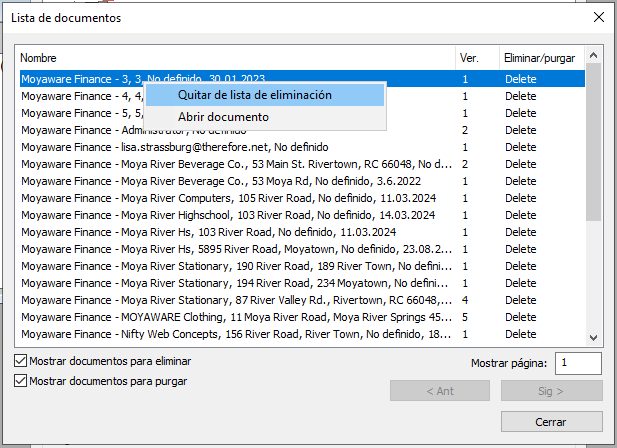Click 'Delete' in the lisa.strassburg row
Screen dimensions: 617x448
(521, 147)
